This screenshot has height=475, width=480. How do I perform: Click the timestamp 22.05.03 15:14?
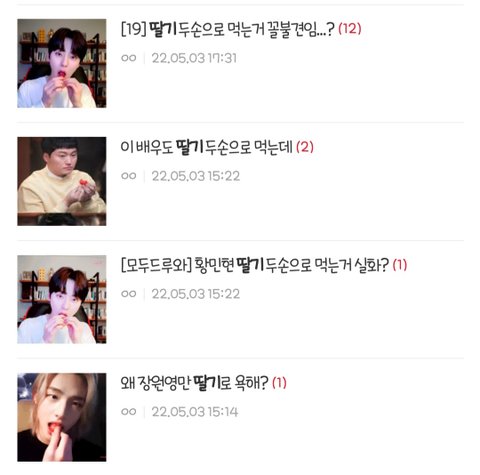point(195,412)
